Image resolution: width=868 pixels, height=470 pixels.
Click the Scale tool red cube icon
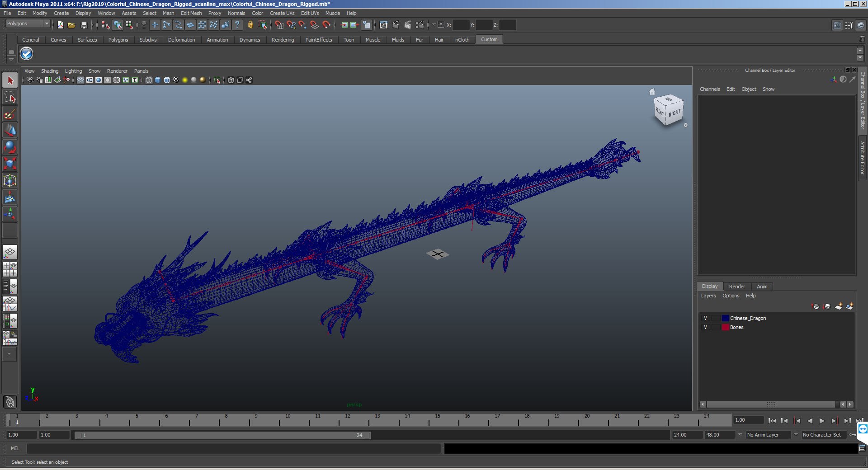tap(10, 164)
